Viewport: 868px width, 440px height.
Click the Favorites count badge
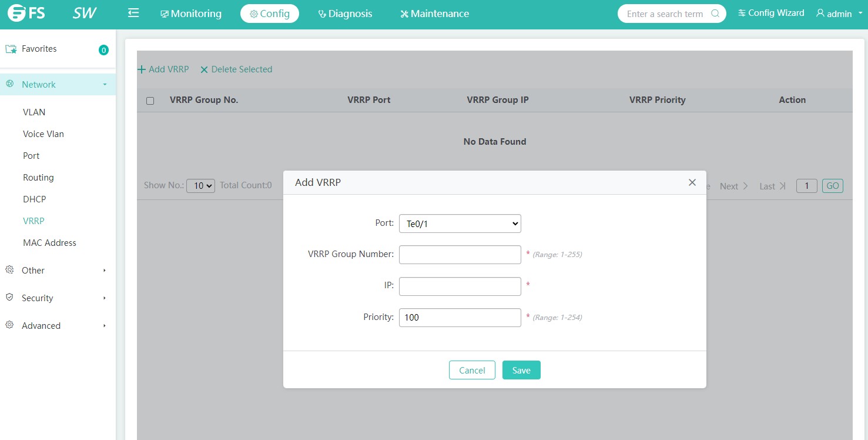tap(103, 50)
